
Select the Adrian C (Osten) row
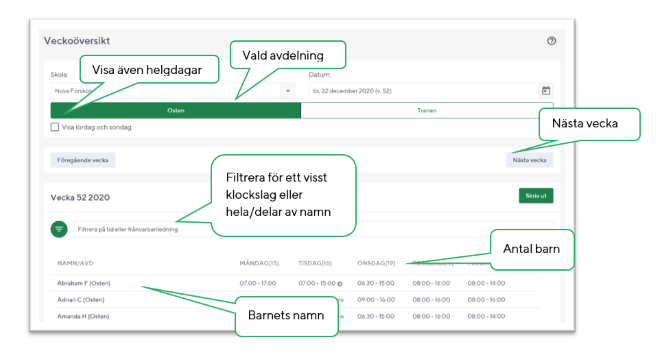coord(295,300)
